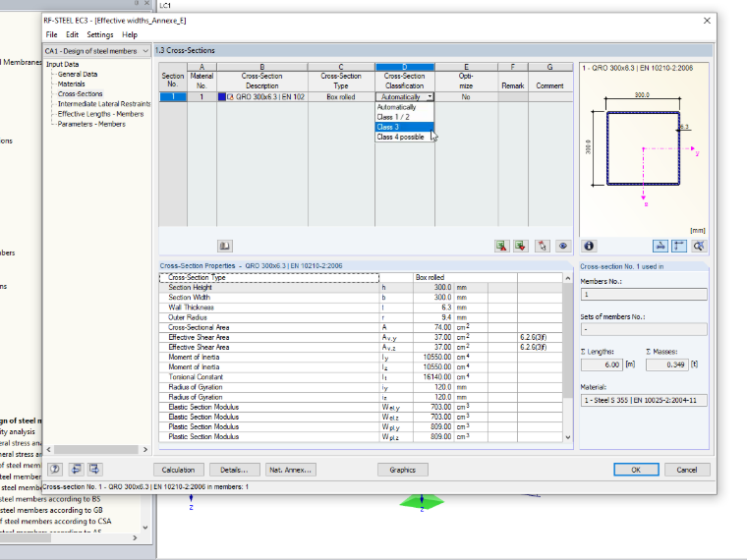Click the cross-section preview drawing
Viewport: 747px width, 560px height.
643,148
